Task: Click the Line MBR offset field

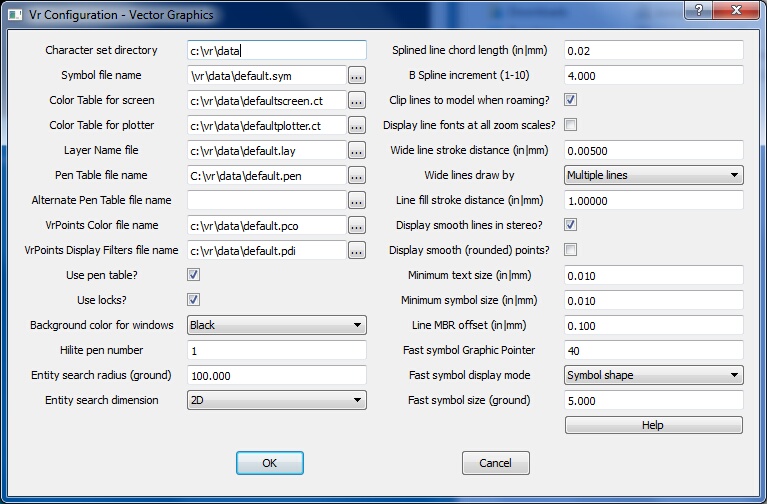Action: (x=654, y=325)
